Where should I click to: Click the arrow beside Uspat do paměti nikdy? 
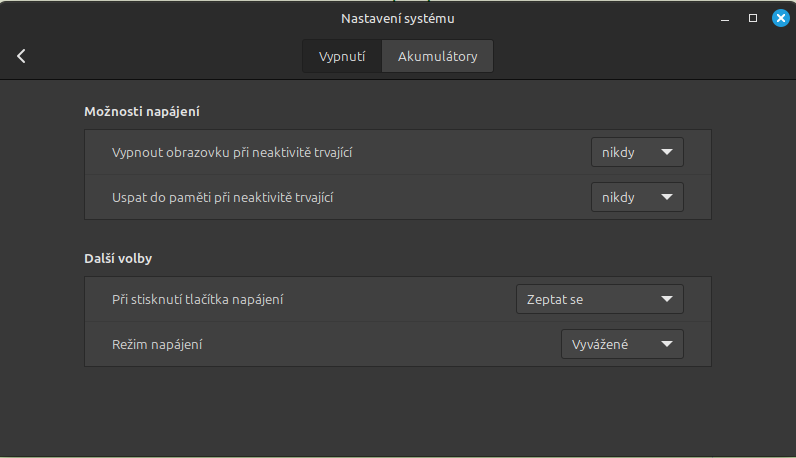pyautogui.click(x=667, y=197)
